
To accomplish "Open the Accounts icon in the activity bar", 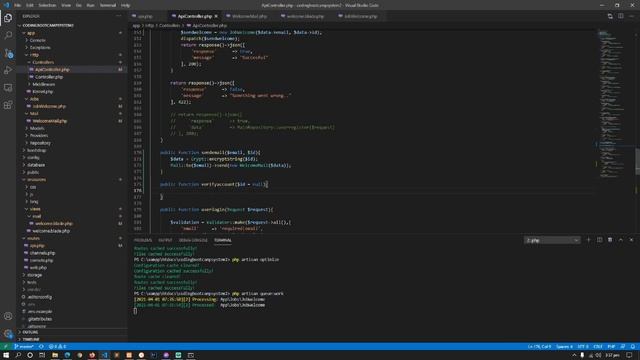I will pos(8,316).
